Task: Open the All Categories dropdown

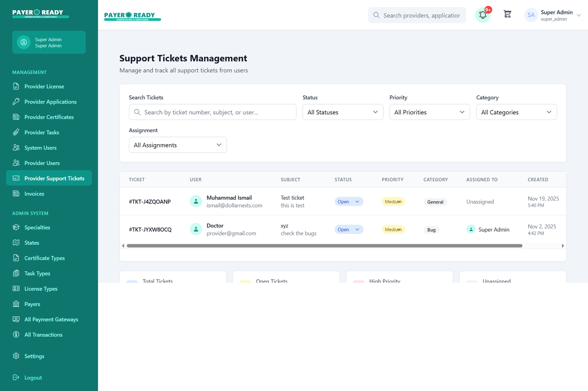Action: click(x=516, y=112)
